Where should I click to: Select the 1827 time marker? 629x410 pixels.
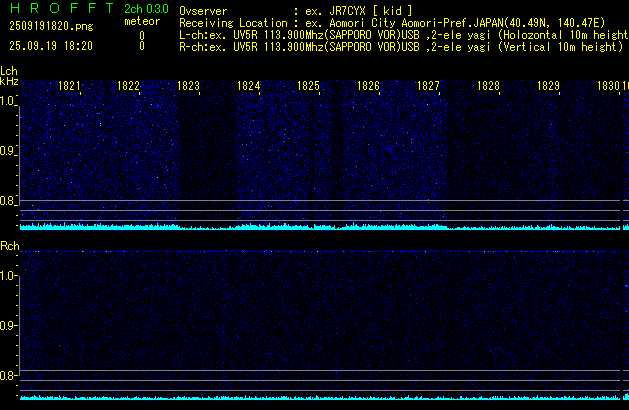click(x=428, y=87)
